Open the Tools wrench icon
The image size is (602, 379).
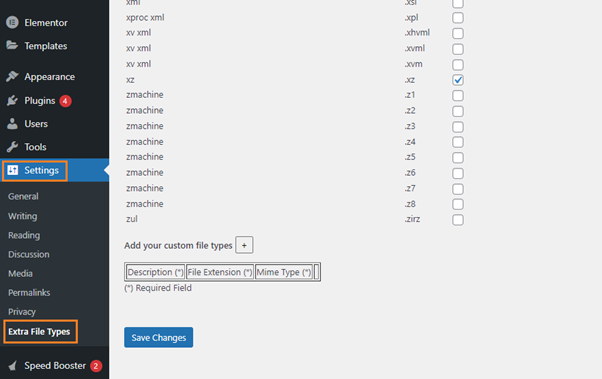(x=12, y=147)
